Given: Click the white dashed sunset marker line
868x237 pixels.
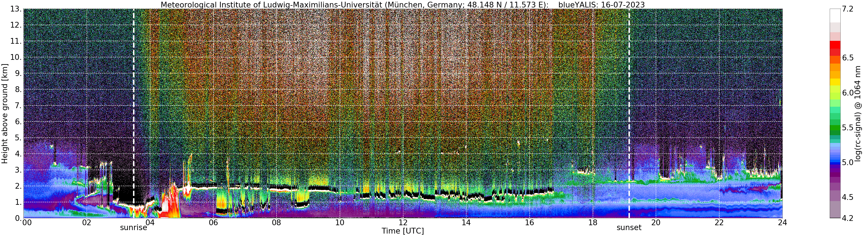Looking at the screenshot, I should 629,113.
